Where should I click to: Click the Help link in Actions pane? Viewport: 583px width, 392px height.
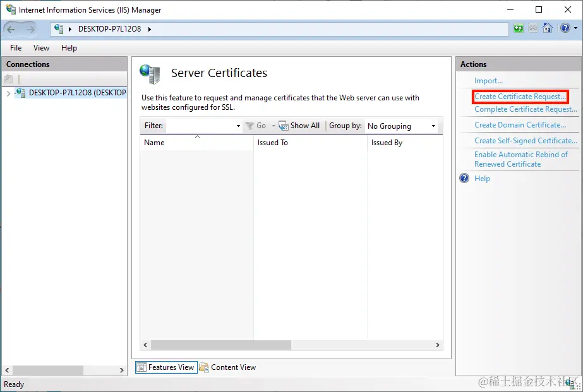coord(482,179)
